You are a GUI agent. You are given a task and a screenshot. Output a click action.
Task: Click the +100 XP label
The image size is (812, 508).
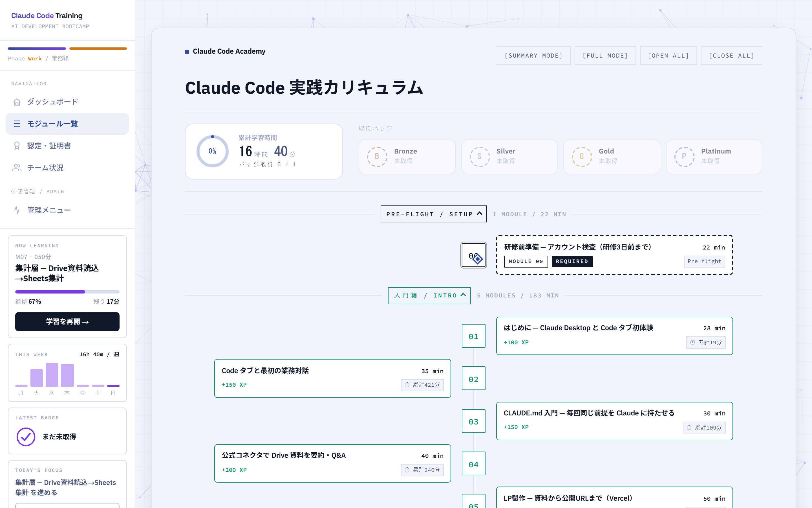pyautogui.click(x=516, y=342)
